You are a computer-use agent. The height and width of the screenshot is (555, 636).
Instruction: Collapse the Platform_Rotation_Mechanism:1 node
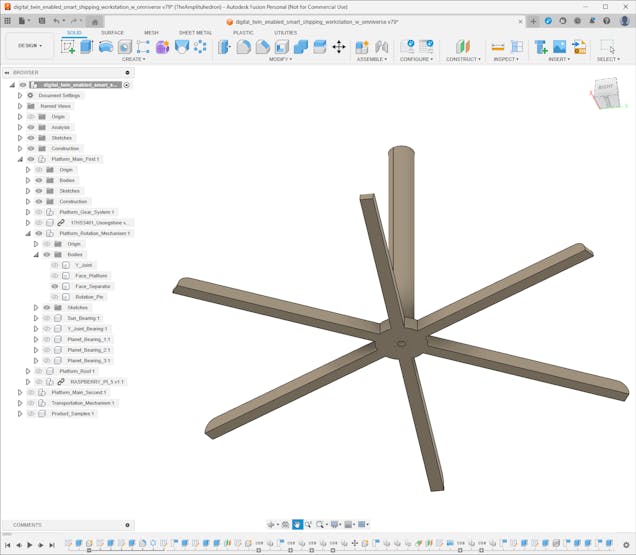(x=27, y=233)
